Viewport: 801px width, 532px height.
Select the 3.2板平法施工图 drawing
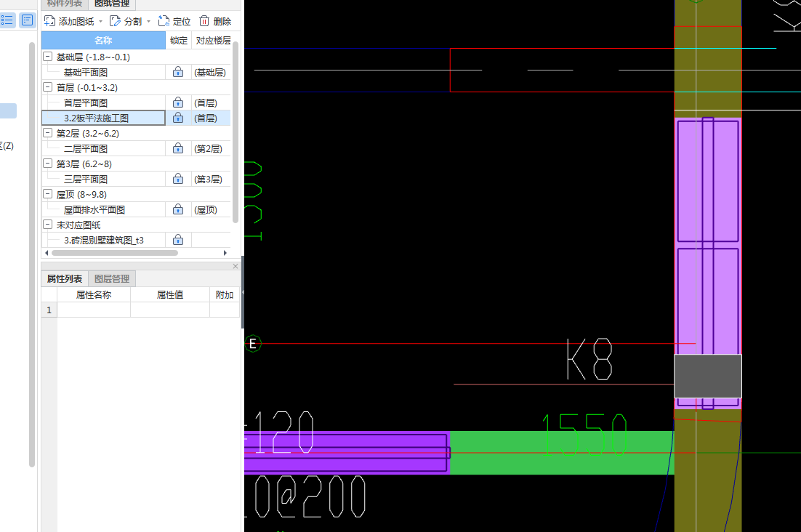coord(96,118)
